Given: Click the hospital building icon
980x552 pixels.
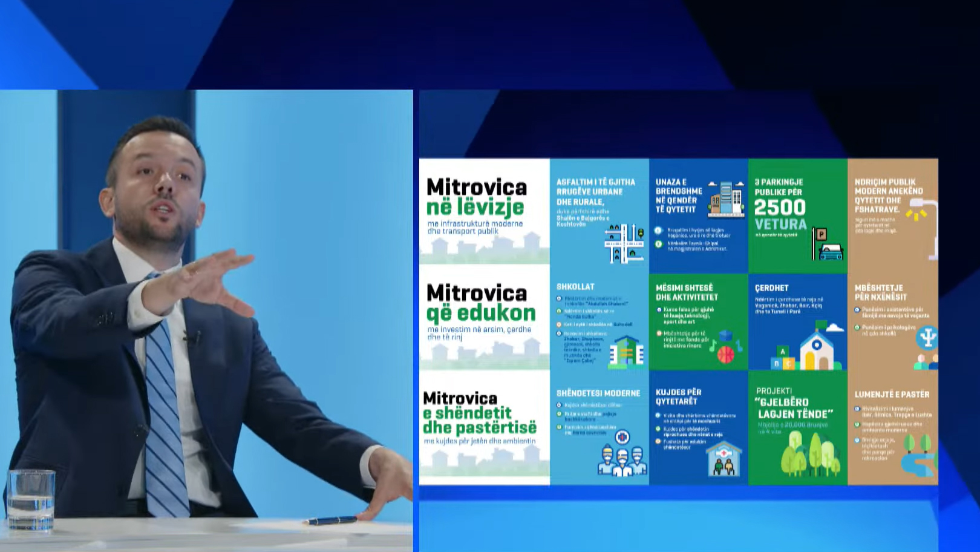Looking at the screenshot, I should click(724, 459).
